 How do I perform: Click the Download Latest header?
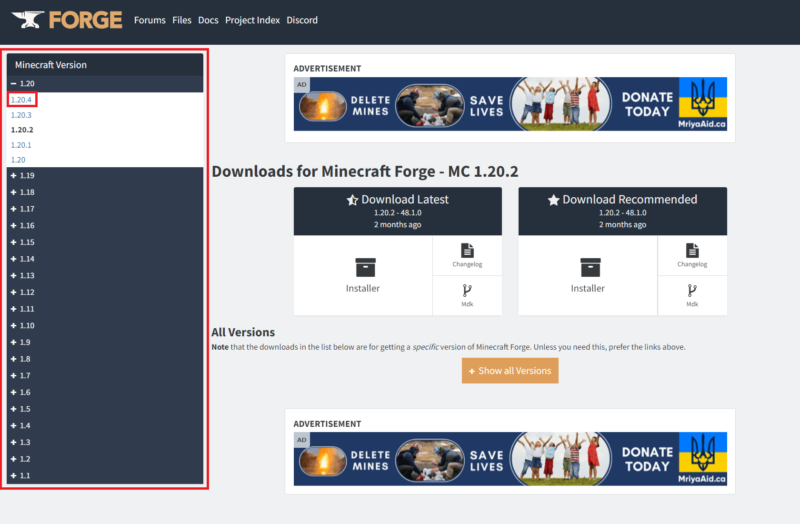coord(397,211)
